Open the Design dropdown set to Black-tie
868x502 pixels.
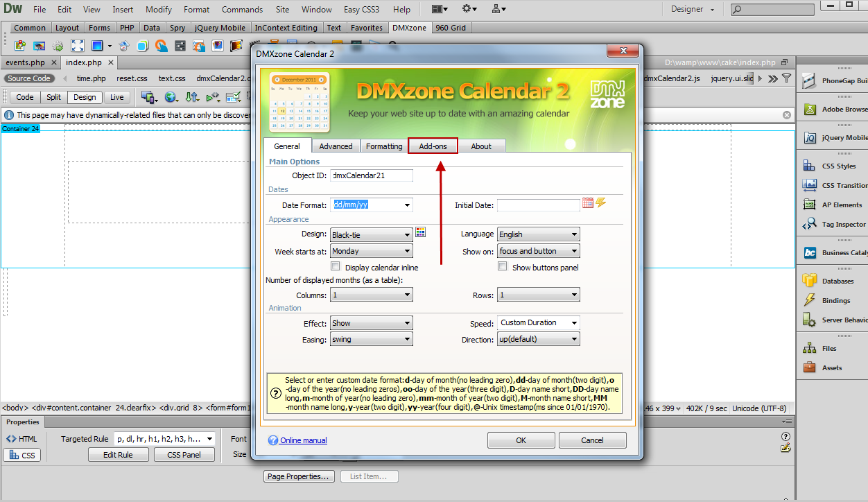372,234
